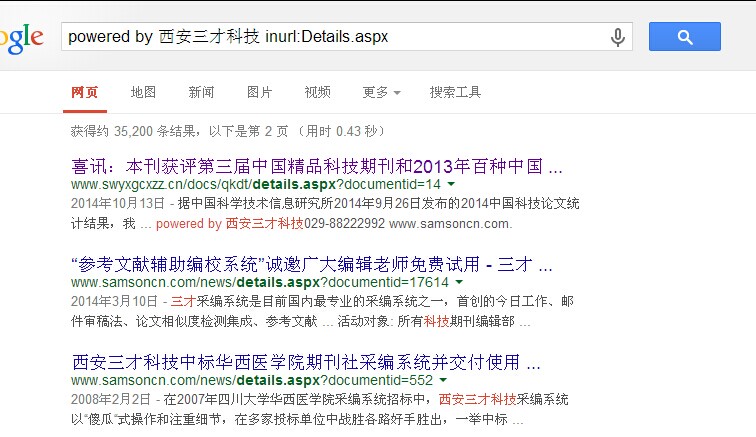756x437 pixels.
Task: Click the URL samsoncn.com/news/details.aspx?documentid=552
Action: [x=252, y=380]
